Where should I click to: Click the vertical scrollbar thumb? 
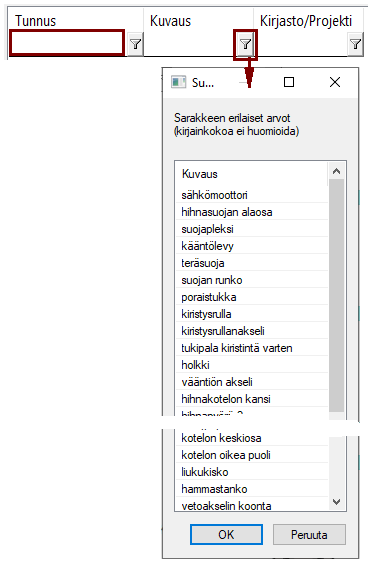337,295
